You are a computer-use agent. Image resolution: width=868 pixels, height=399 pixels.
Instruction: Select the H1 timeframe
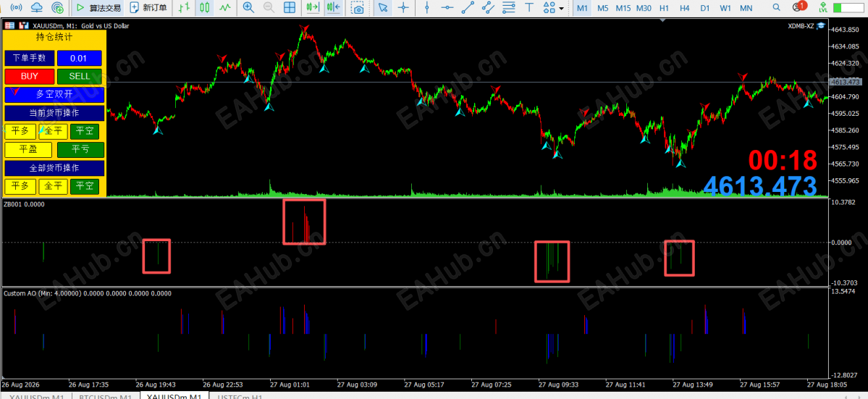[x=665, y=8]
